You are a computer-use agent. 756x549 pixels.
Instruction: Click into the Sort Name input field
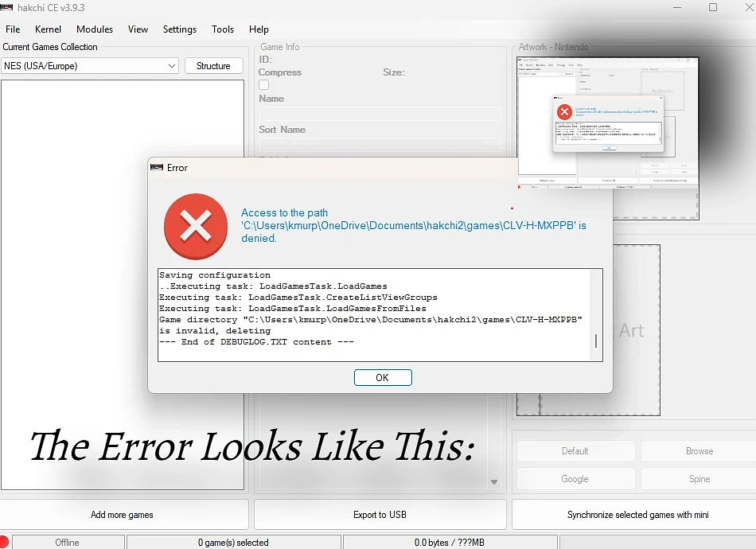(x=380, y=144)
